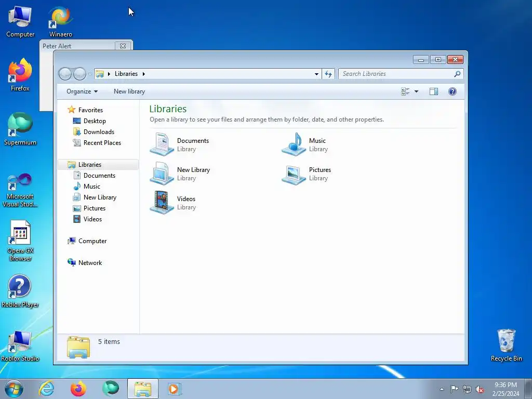The image size is (532, 399).
Task: Click the clock showing 9:36 PM
Action: coord(506,389)
